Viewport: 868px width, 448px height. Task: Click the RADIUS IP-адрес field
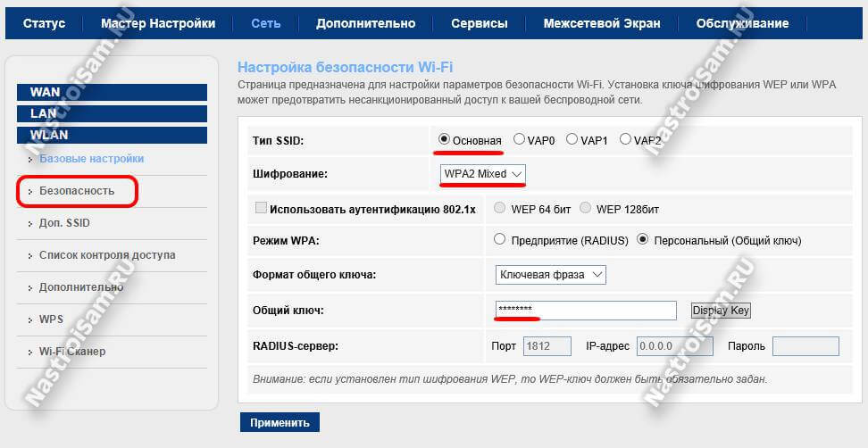pos(675,346)
